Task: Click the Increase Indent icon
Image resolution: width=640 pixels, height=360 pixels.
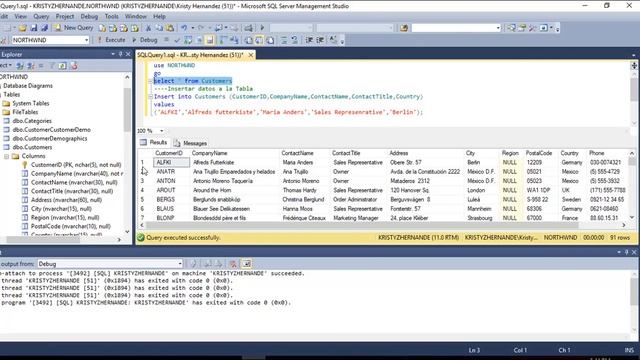Action: point(320,40)
